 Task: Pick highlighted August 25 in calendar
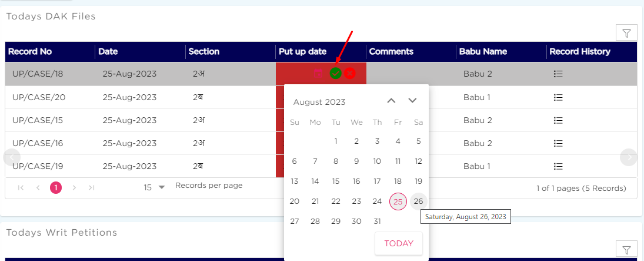[398, 201]
